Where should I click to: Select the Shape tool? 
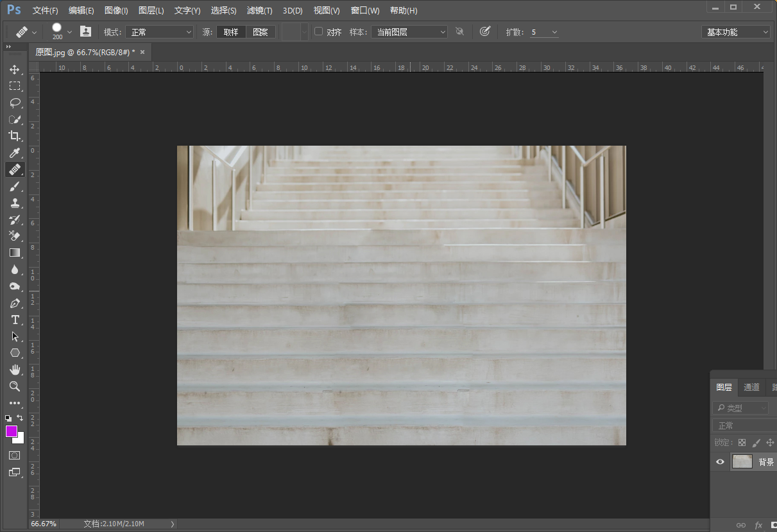[15, 353]
